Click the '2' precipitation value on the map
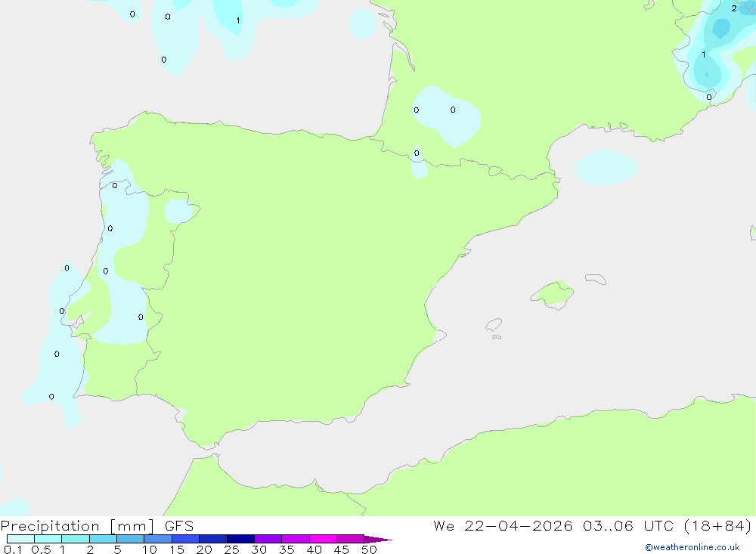 (x=734, y=8)
